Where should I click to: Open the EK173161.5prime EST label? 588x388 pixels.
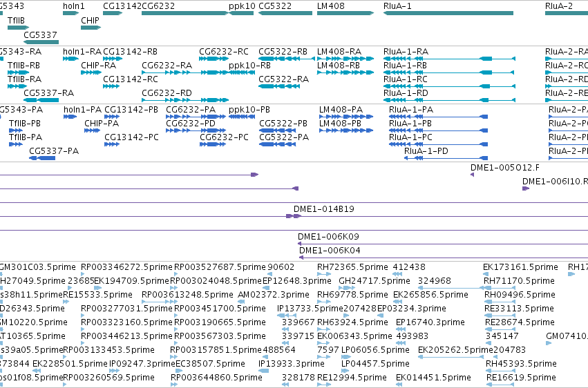point(520,267)
